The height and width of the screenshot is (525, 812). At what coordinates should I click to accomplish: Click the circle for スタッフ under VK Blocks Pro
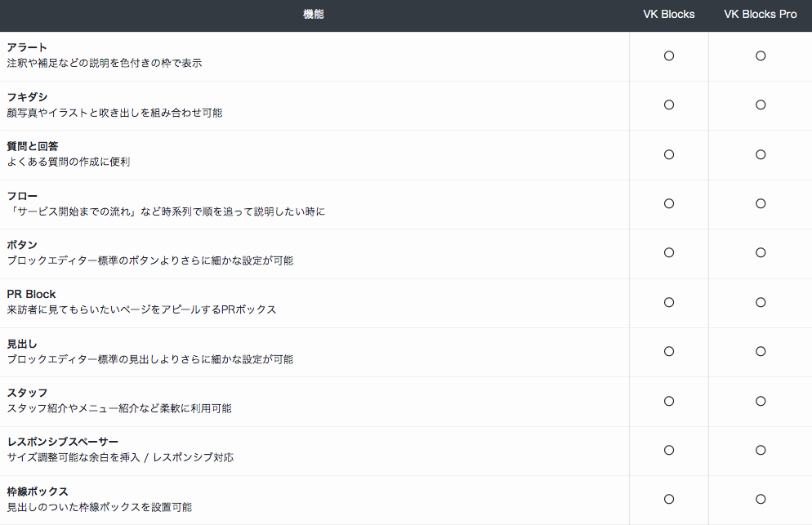761,401
